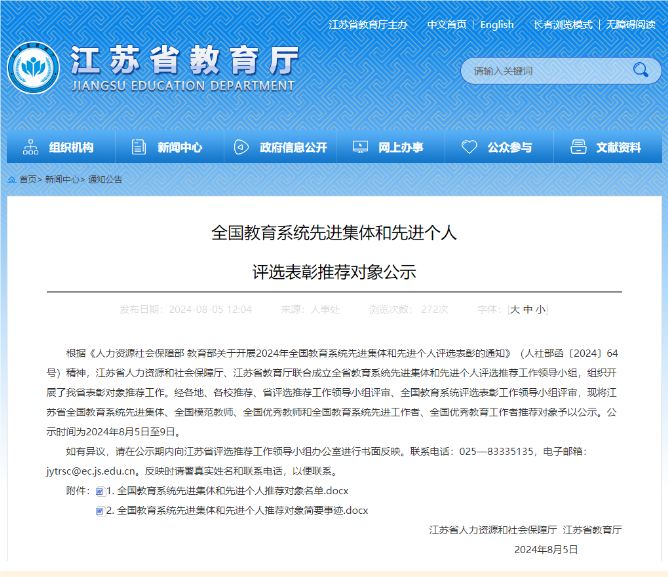
Task: Download attachment 1 推荐对象名单.docx
Action: pos(232,491)
